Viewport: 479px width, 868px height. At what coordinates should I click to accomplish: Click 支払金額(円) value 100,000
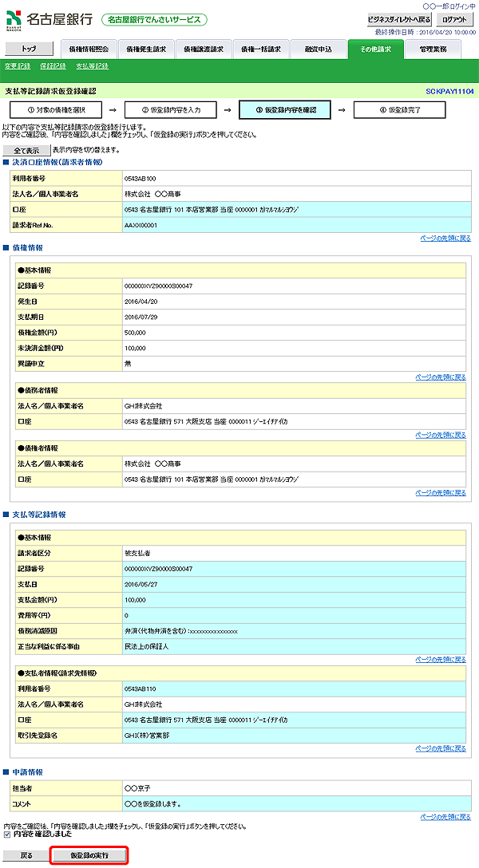click(x=135, y=599)
